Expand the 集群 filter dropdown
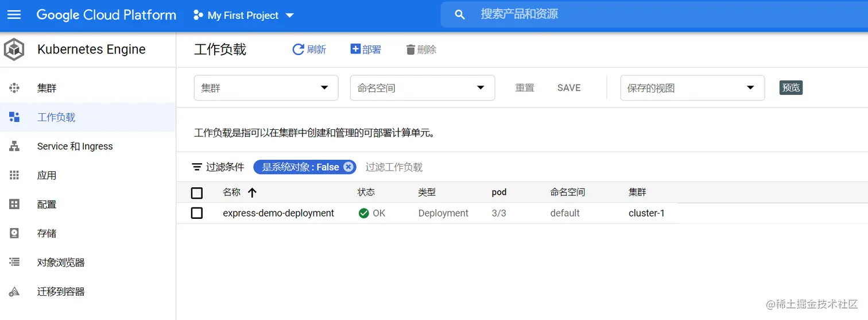This screenshot has width=868, height=320. (x=266, y=88)
